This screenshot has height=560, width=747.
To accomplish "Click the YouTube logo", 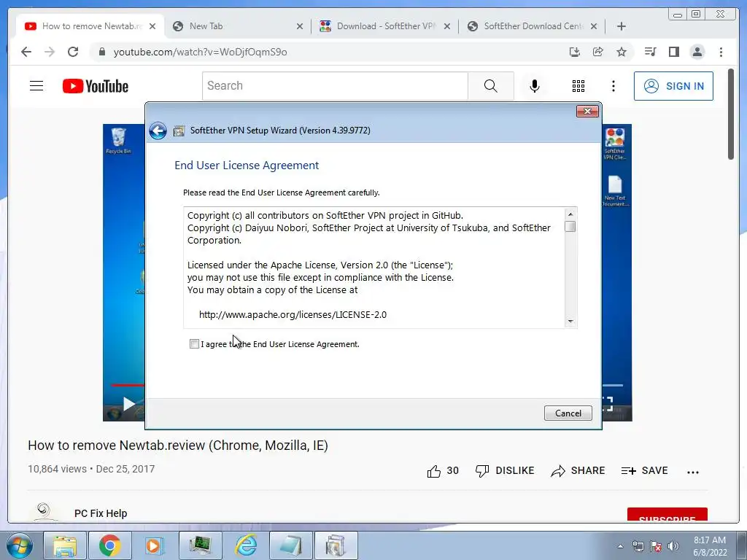I will (x=96, y=86).
